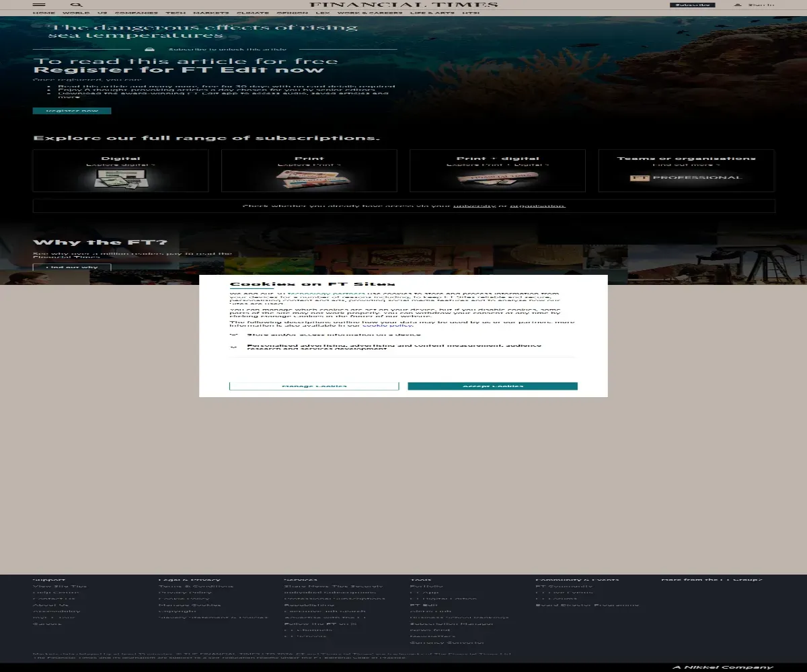
Task: Open 'cookie policy' link in dialog
Action: coord(388,325)
